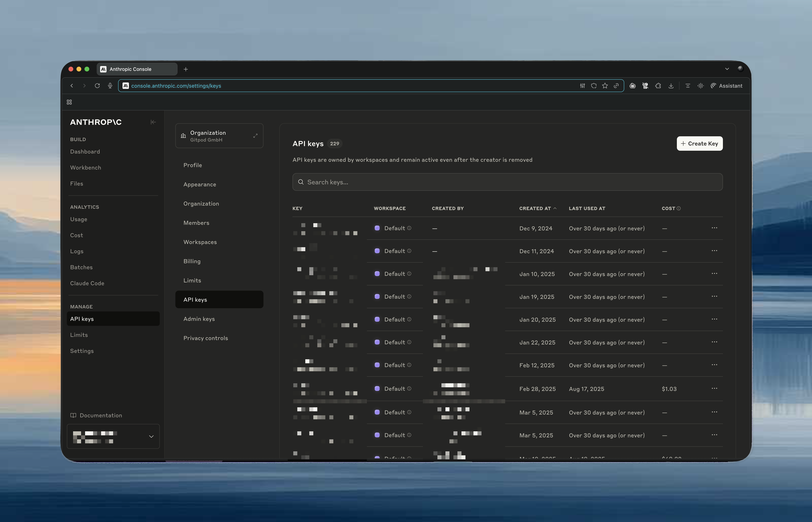Toggle the bookmark star in the address bar

point(605,86)
